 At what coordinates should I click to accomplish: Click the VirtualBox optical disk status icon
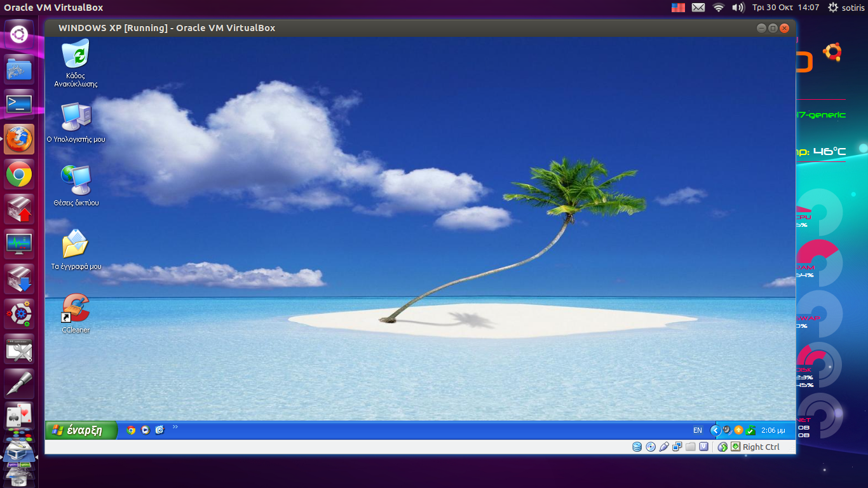coord(651,447)
